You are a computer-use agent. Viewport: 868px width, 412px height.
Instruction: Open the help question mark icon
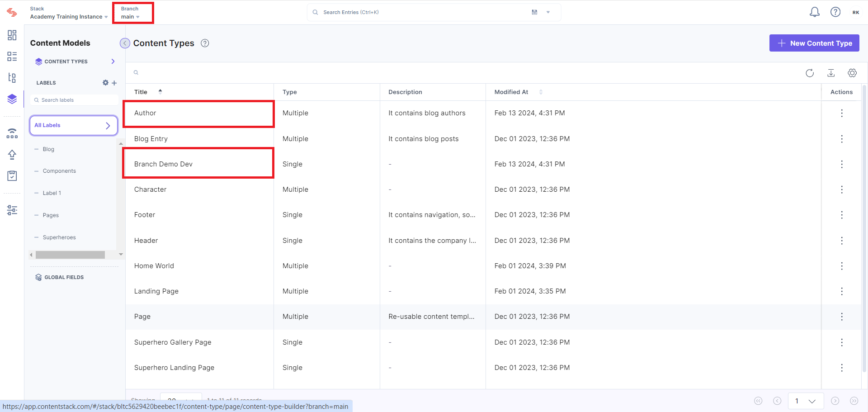coord(835,12)
